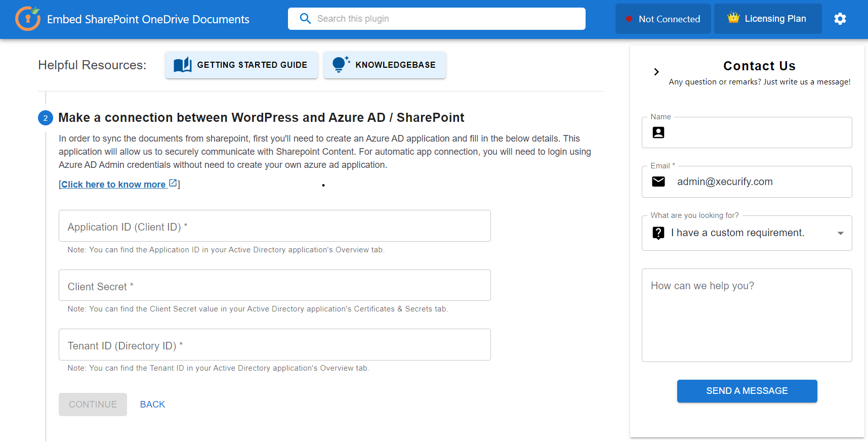
Task: Collapse the Contact Us panel chevron
Action: coord(656,72)
